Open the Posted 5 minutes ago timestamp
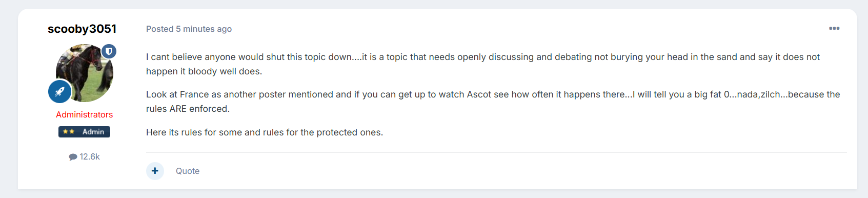 tap(189, 29)
